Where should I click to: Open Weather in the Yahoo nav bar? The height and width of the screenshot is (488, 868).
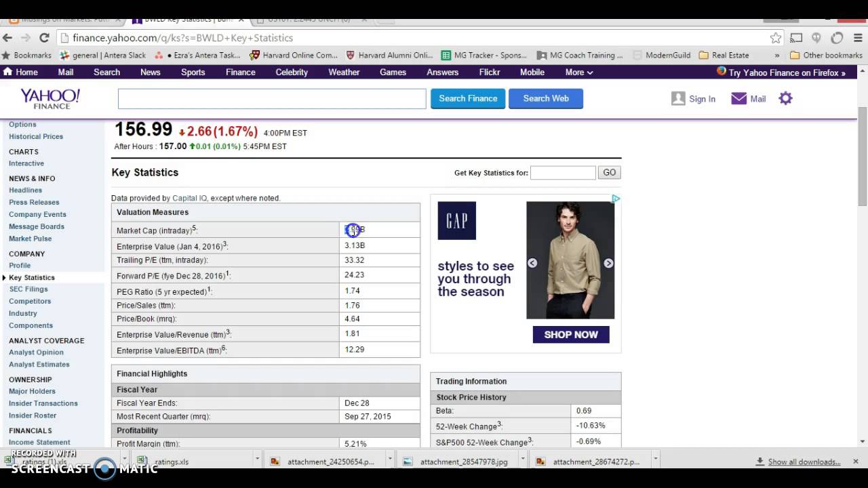pos(344,72)
